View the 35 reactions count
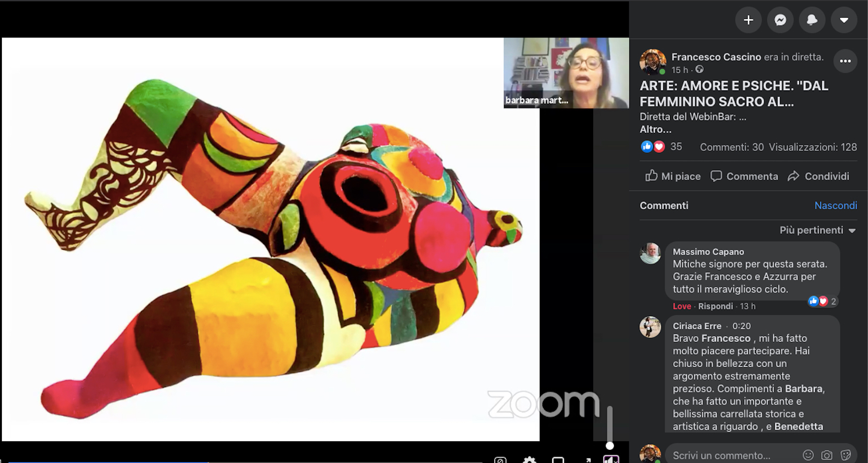This screenshot has width=868, height=463. tap(676, 146)
